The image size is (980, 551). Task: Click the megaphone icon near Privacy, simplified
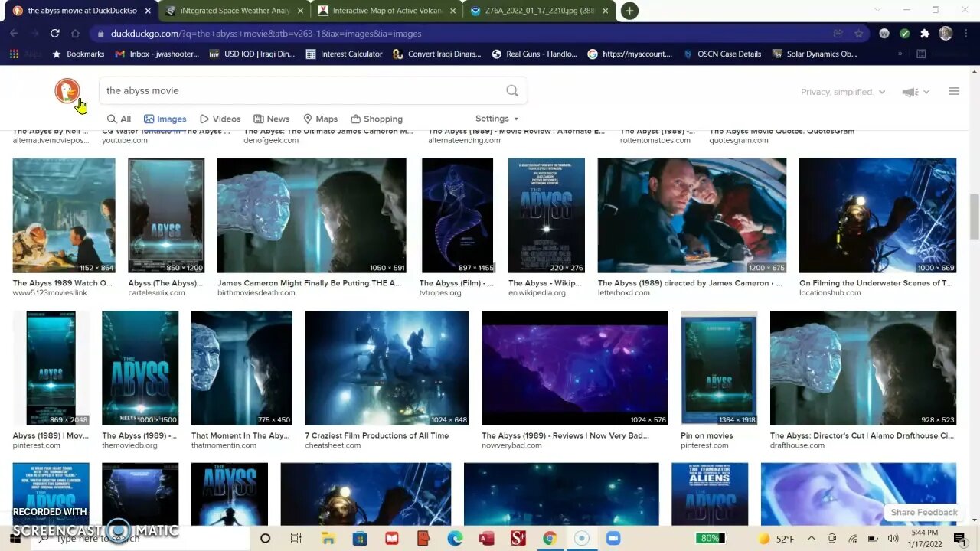910,92
